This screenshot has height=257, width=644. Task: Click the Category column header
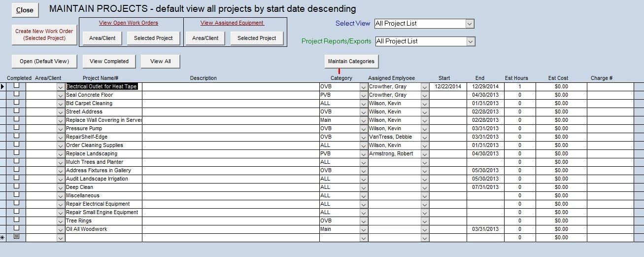pos(341,78)
